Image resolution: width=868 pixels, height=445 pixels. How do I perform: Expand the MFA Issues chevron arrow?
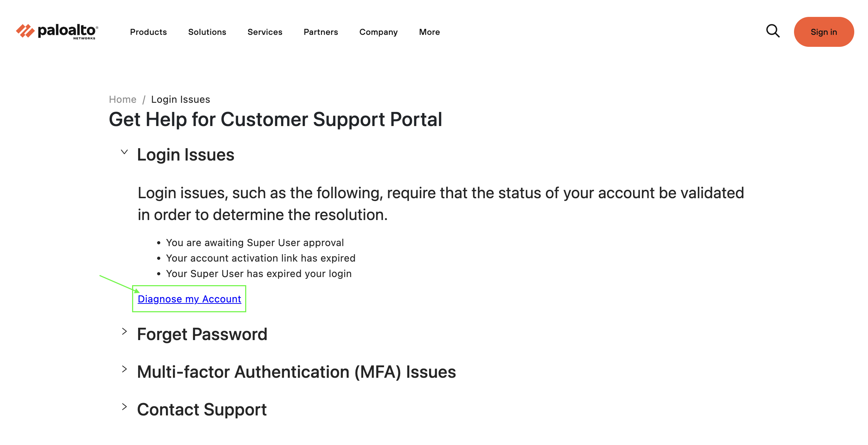pos(124,369)
